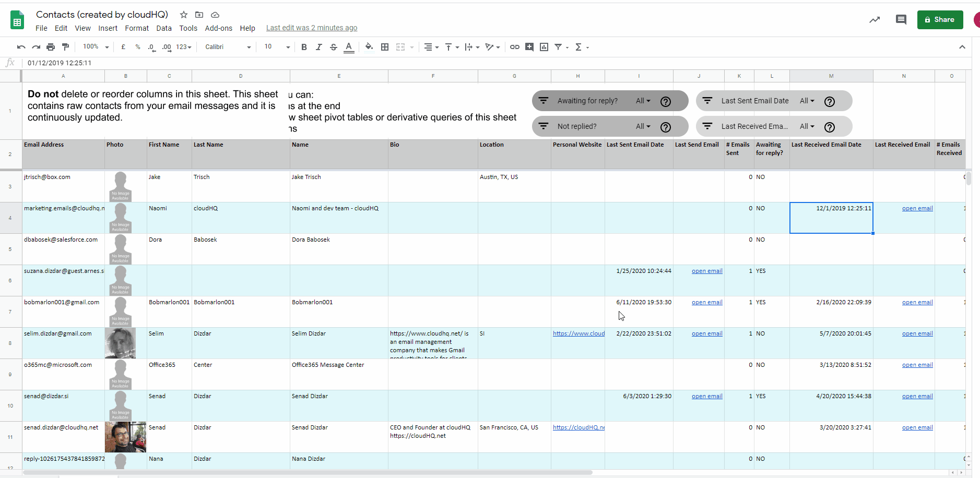Viewport: 980px width, 478px height.
Task: Click the Fill color icon
Action: point(369,47)
